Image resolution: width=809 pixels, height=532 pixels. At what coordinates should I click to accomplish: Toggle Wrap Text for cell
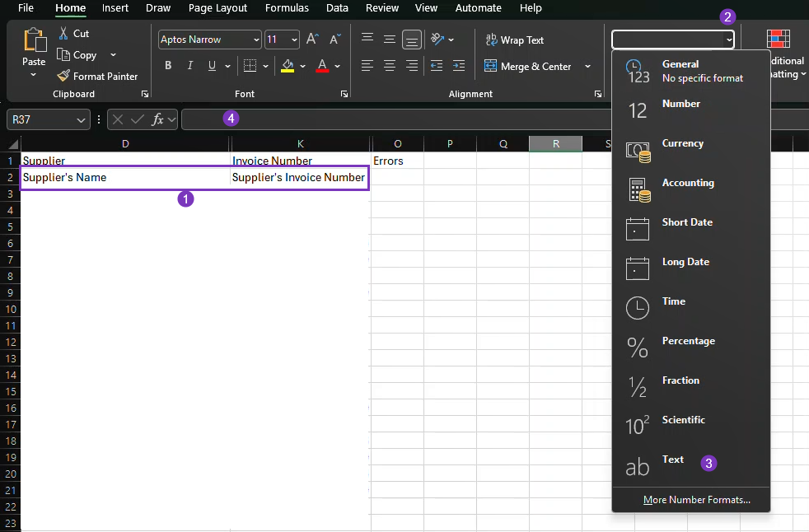(x=514, y=40)
